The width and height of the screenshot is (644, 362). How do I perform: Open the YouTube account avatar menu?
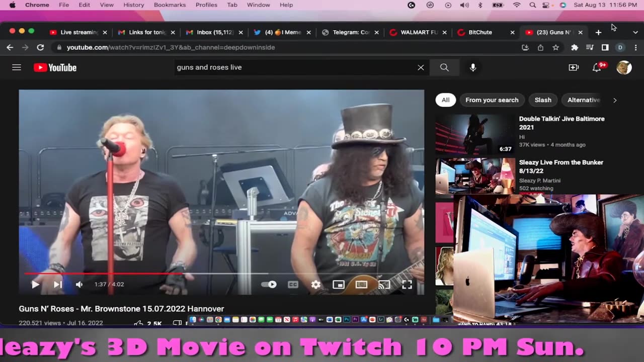pyautogui.click(x=624, y=67)
